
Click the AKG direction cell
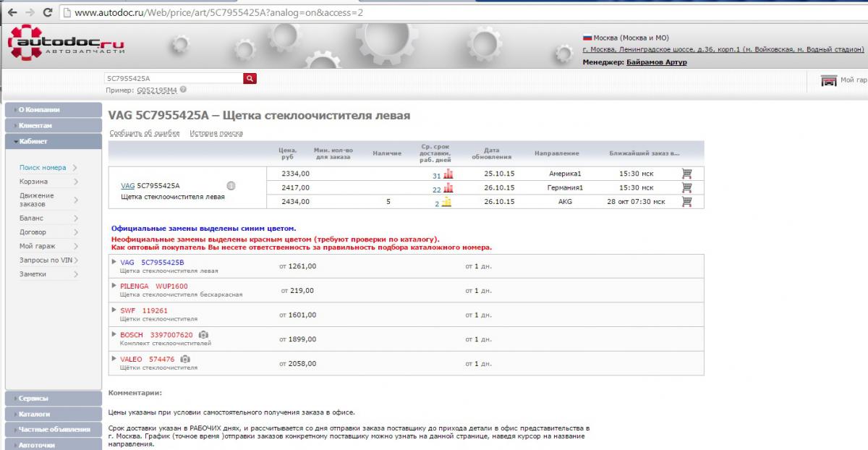[x=565, y=202]
